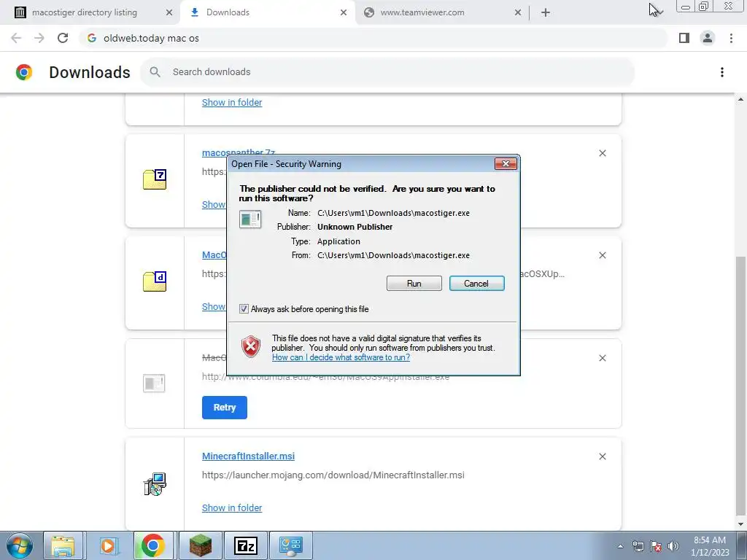The image size is (747, 560).
Task: Click the file icon in the security dialog
Action: pos(250,219)
